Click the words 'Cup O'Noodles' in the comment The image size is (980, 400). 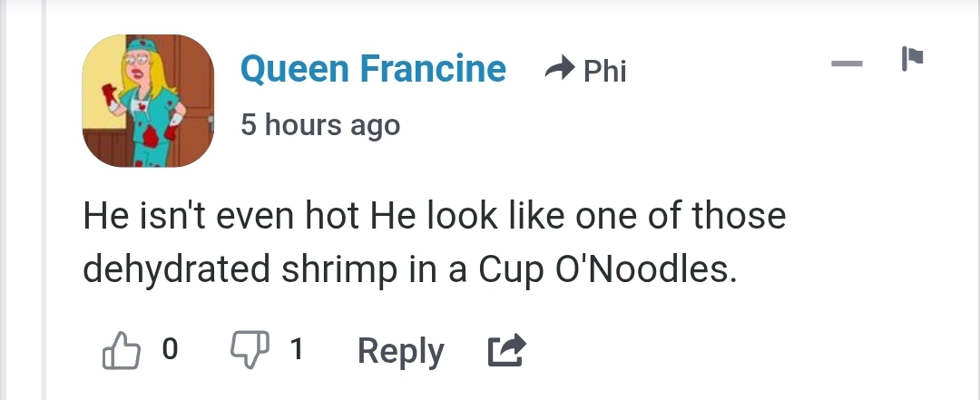(607, 270)
